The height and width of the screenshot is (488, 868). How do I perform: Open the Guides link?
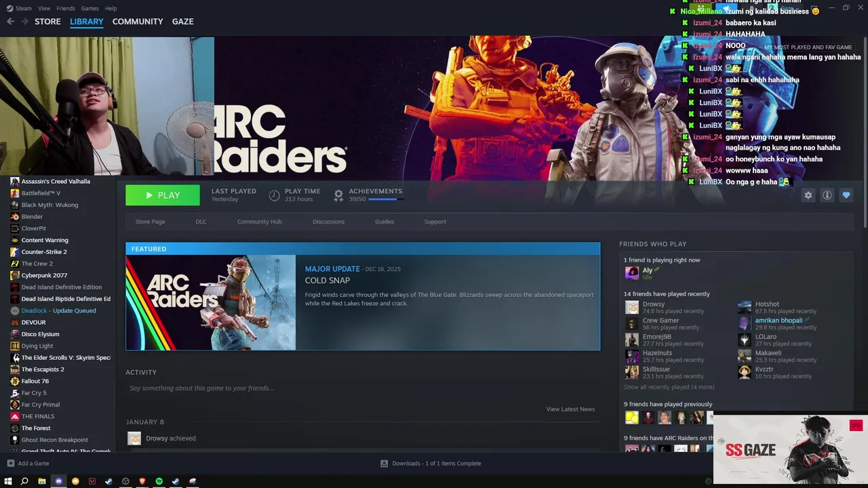coord(384,222)
